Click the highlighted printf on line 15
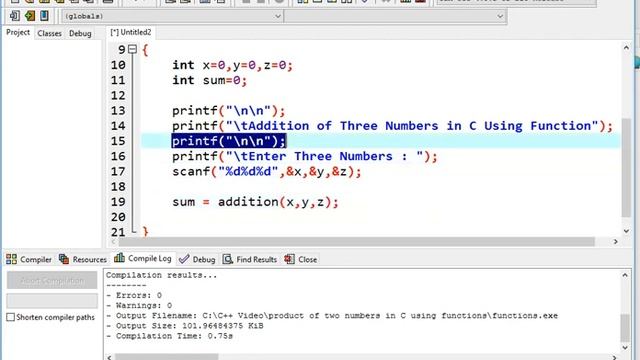The width and height of the screenshot is (640, 360). [229, 141]
